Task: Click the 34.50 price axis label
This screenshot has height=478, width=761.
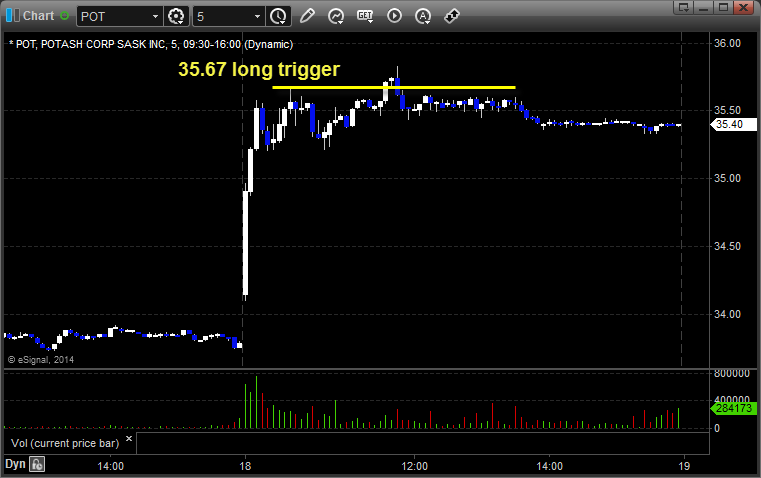Action: (727, 246)
